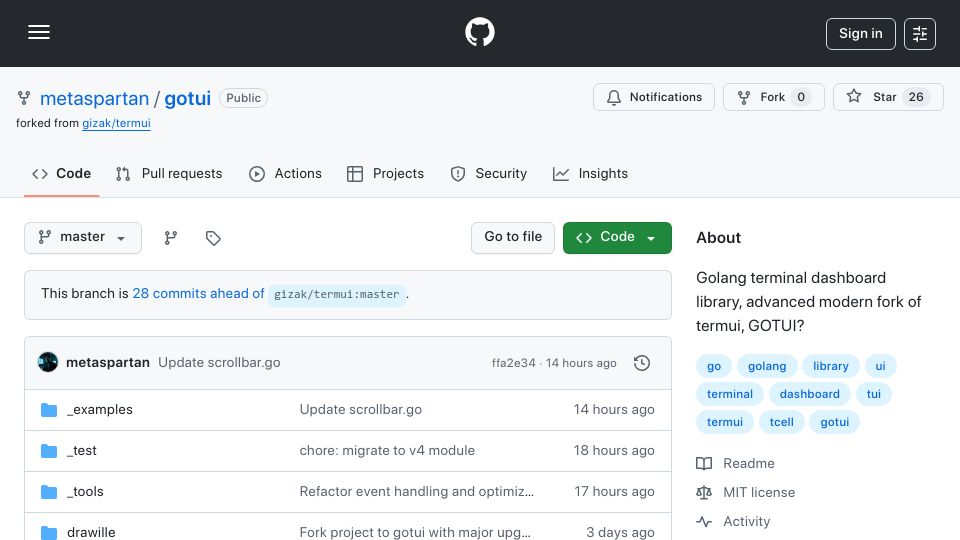
Task: Select the tui topic tag
Action: pyautogui.click(x=874, y=394)
